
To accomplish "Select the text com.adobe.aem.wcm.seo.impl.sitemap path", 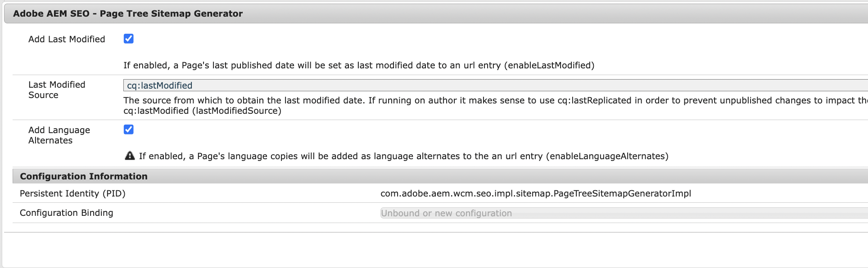I will (536, 193).
